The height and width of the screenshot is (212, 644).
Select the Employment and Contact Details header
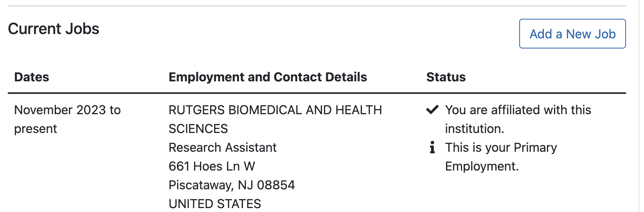[268, 77]
